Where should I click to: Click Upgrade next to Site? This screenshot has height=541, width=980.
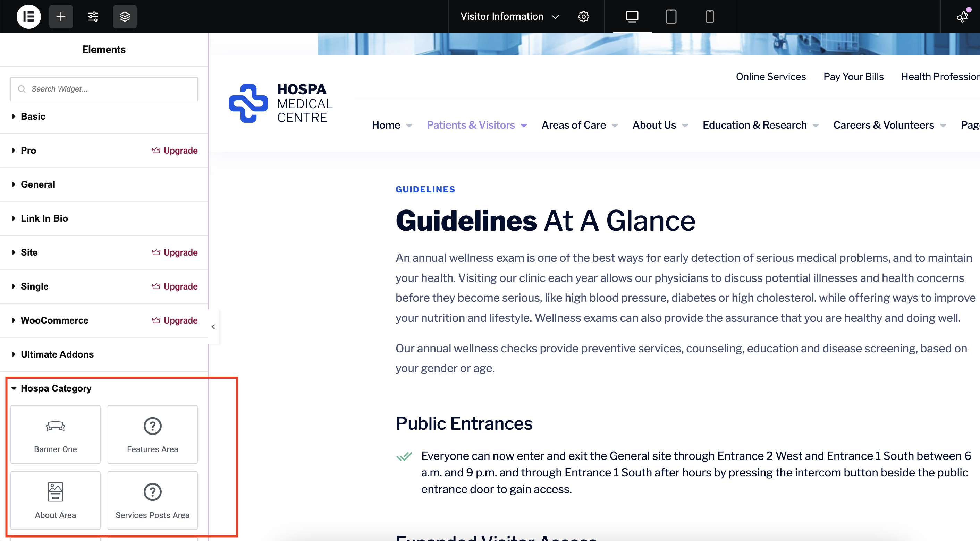175,252
